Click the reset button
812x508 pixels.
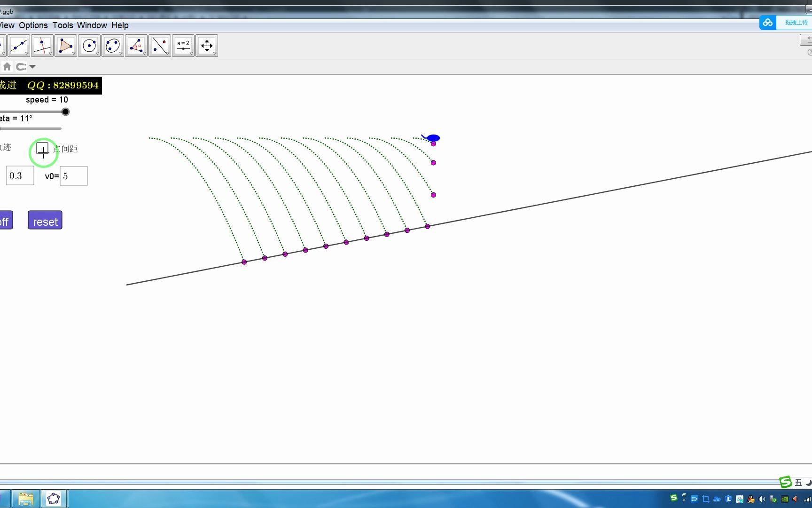(45, 220)
